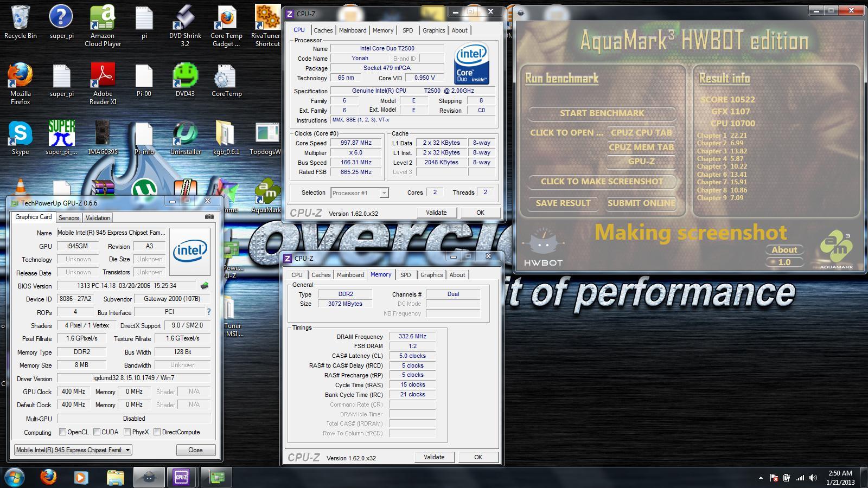Open Windows Media Player taskbar icon

(x=81, y=477)
